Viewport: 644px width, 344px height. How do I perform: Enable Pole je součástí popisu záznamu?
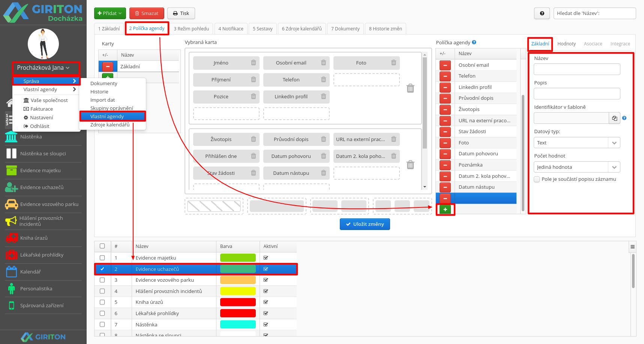537,179
